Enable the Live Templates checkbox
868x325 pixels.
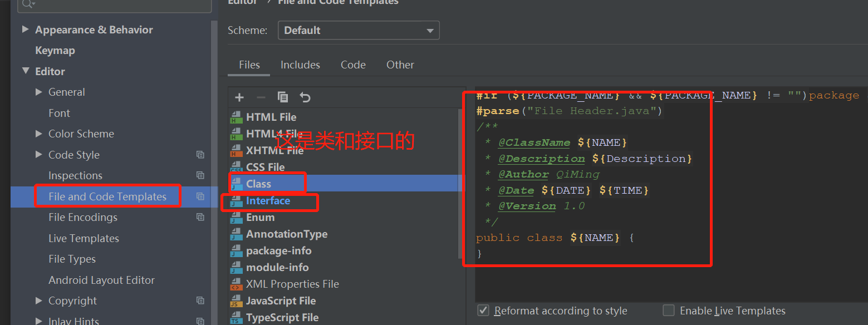pyautogui.click(x=668, y=311)
